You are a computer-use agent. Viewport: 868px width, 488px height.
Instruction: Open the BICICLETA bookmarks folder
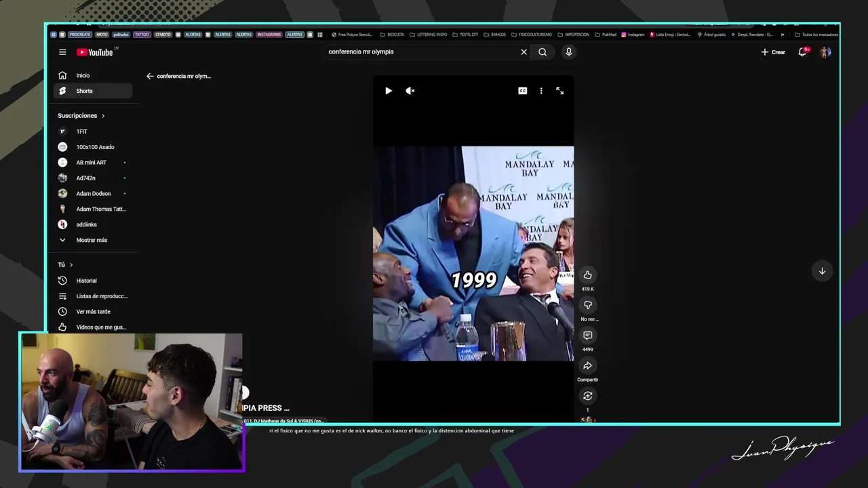pyautogui.click(x=392, y=35)
